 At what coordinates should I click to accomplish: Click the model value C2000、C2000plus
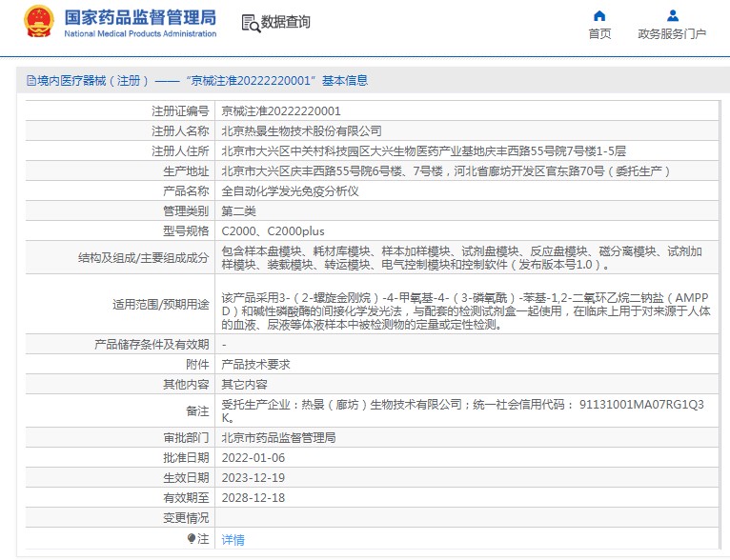tap(273, 231)
